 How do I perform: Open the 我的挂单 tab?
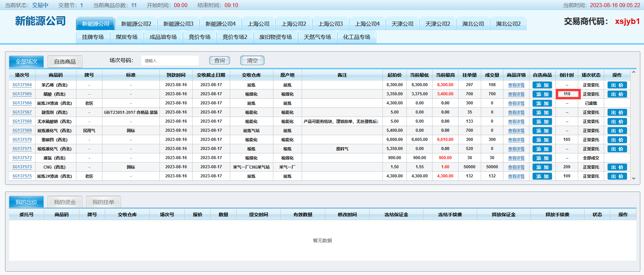click(103, 202)
